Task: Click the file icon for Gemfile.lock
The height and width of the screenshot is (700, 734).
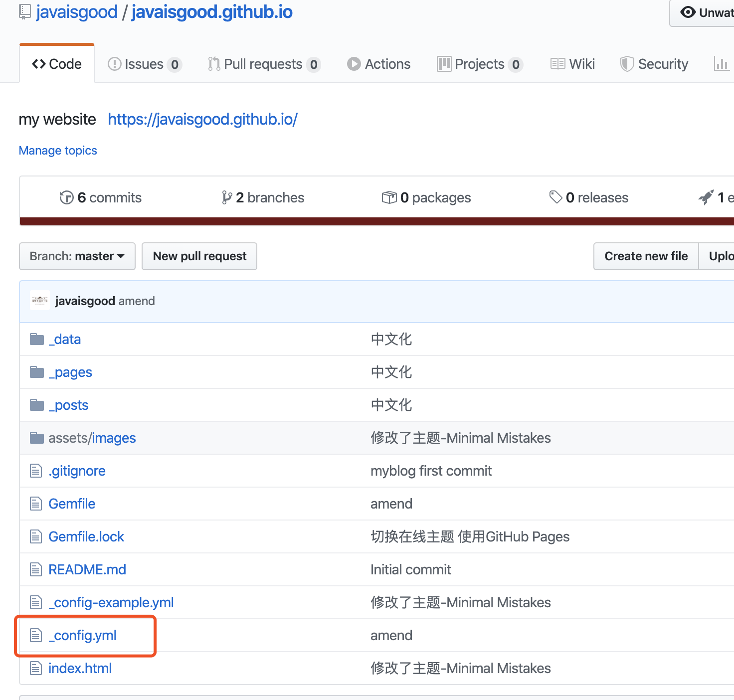Action: [36, 536]
